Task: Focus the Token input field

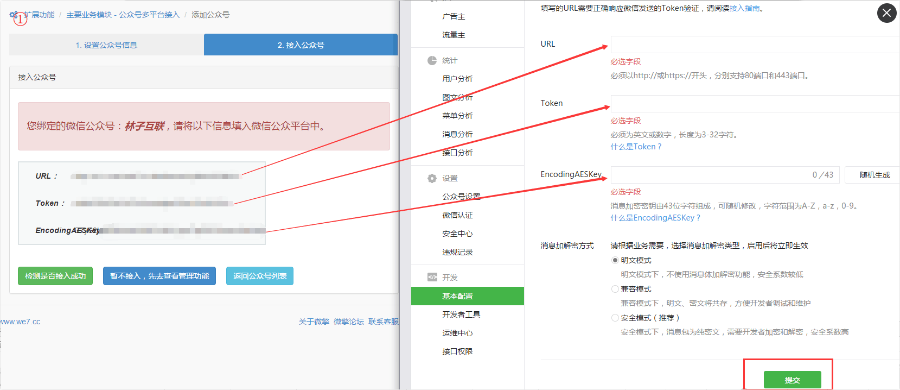Action: point(755,104)
